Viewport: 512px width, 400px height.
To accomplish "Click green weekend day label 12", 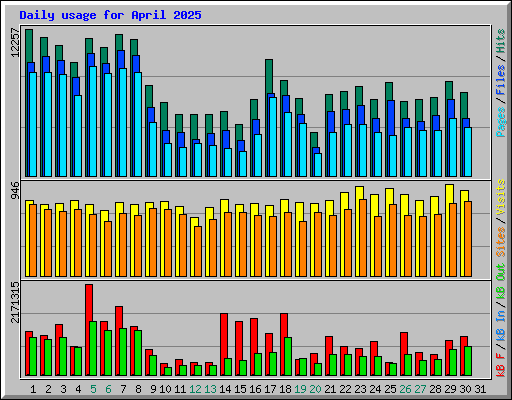I will tap(195, 389).
